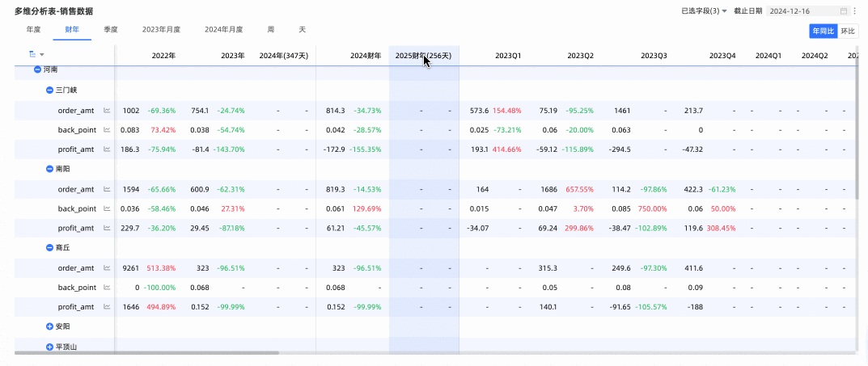Toggle to 年同比 comparison mode
868x366 pixels.
pyautogui.click(x=824, y=31)
